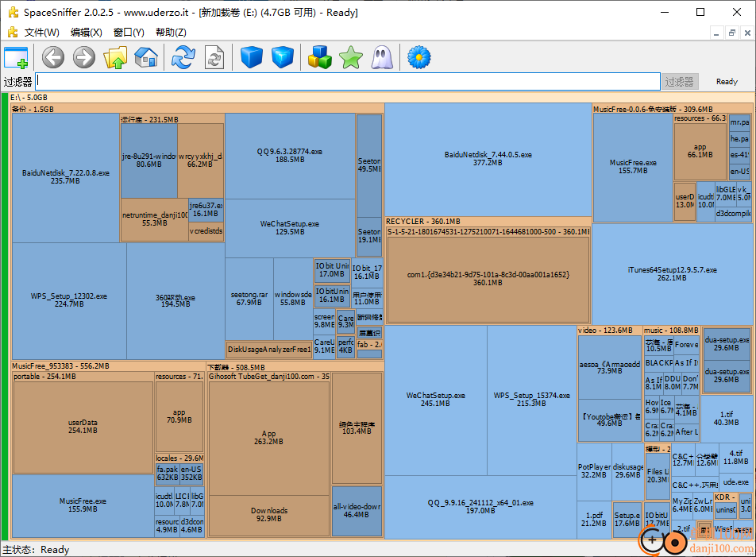The height and width of the screenshot is (557, 756).
Task: Select the all-video-dow 46.4MB block
Action: tap(357, 511)
